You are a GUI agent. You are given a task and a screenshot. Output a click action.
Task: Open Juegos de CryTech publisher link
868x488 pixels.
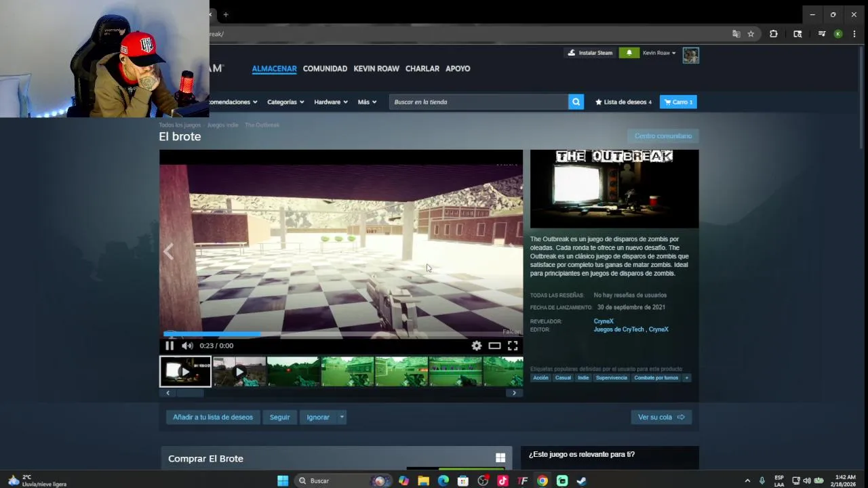(618, 329)
